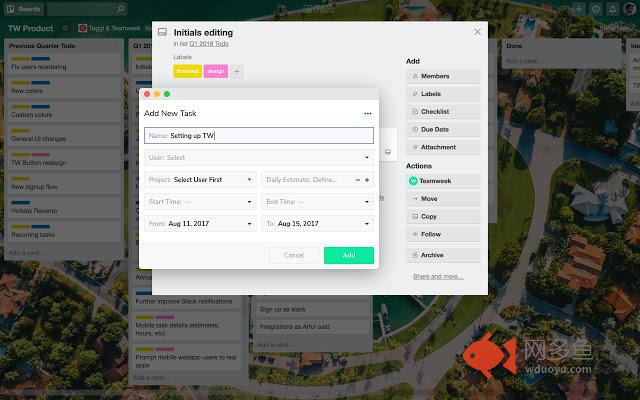
Task: Click the magnifier icon in Trello search
Action: (120, 9)
